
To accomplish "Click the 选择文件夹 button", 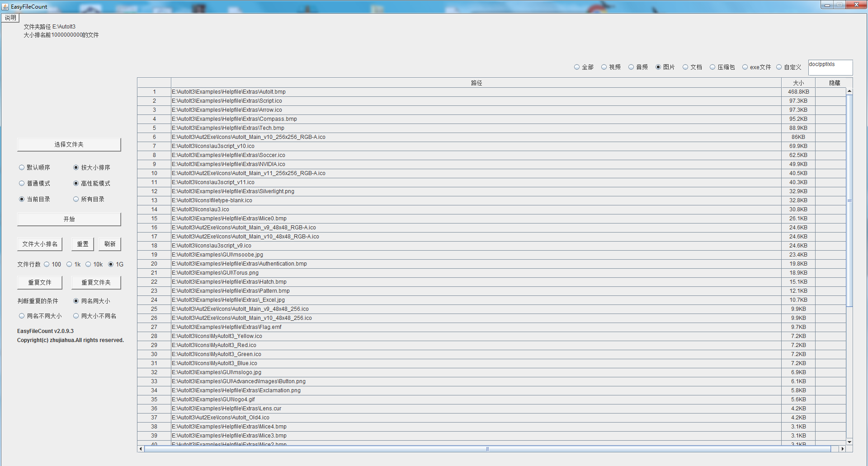I will tap(69, 145).
